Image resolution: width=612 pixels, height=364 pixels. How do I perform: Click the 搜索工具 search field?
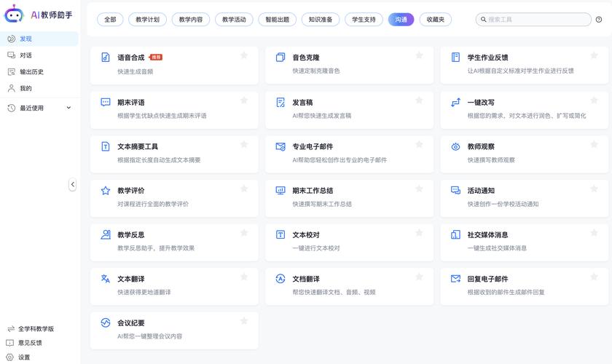click(533, 20)
